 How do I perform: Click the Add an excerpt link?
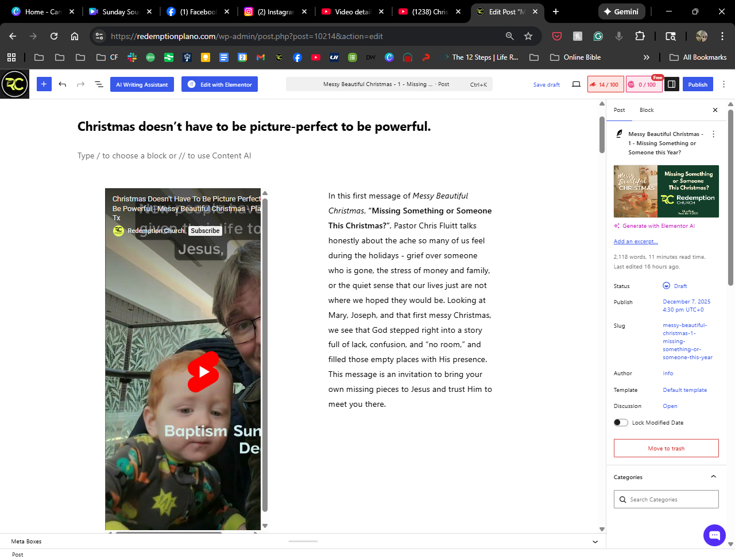(636, 242)
